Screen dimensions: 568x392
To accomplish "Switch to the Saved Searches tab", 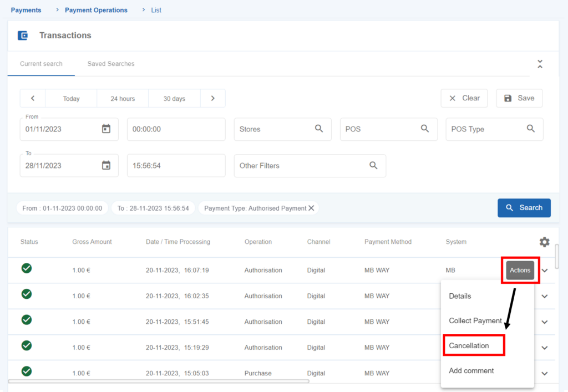I will click(111, 64).
